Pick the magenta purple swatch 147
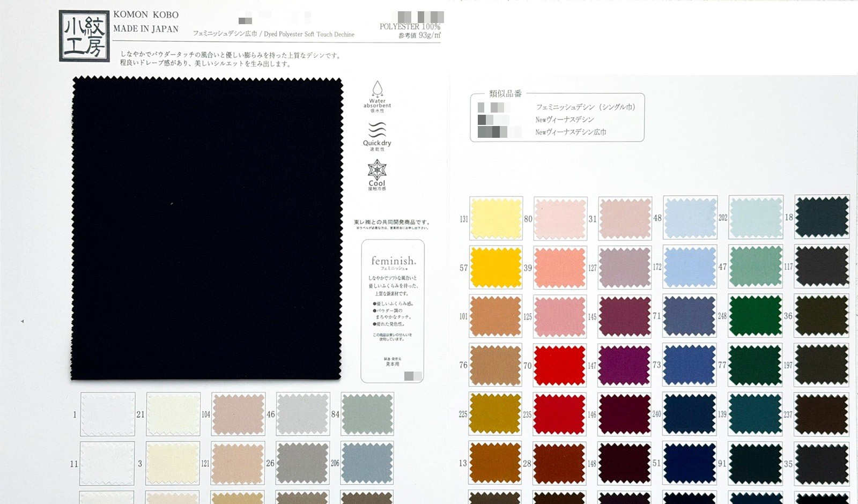The width and height of the screenshot is (858, 504). (625, 365)
